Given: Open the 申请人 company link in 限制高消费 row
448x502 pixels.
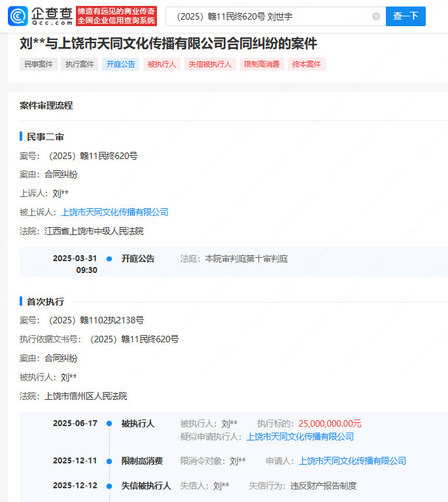Looking at the screenshot, I should (353, 461).
